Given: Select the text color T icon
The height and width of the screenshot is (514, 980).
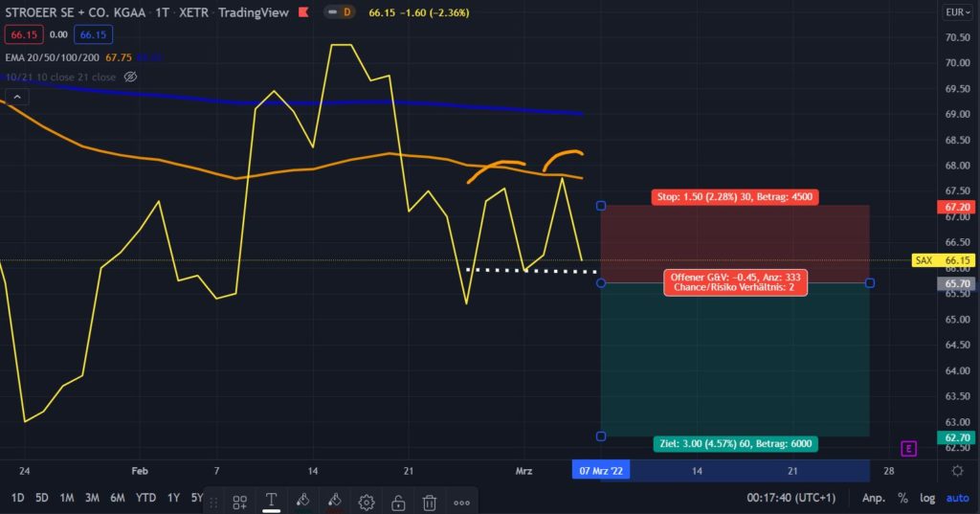Looking at the screenshot, I should point(271,501).
